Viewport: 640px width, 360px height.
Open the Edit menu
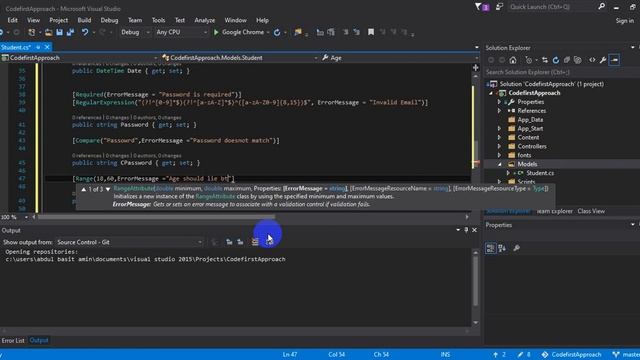(12, 20)
